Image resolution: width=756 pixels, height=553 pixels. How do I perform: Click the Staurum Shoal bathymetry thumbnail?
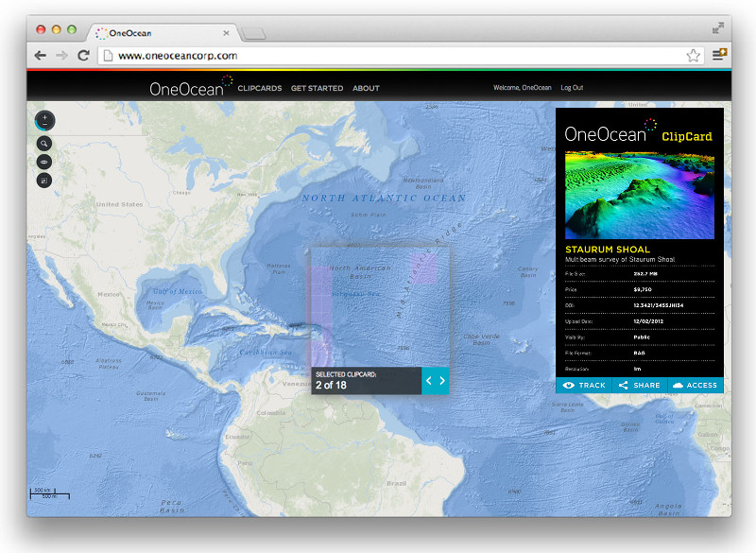click(x=640, y=196)
